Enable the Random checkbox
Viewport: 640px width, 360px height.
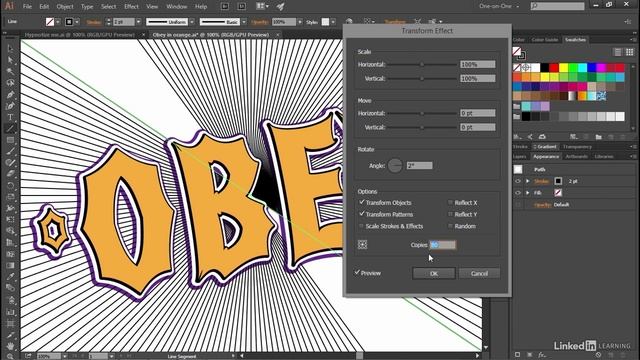click(x=450, y=226)
